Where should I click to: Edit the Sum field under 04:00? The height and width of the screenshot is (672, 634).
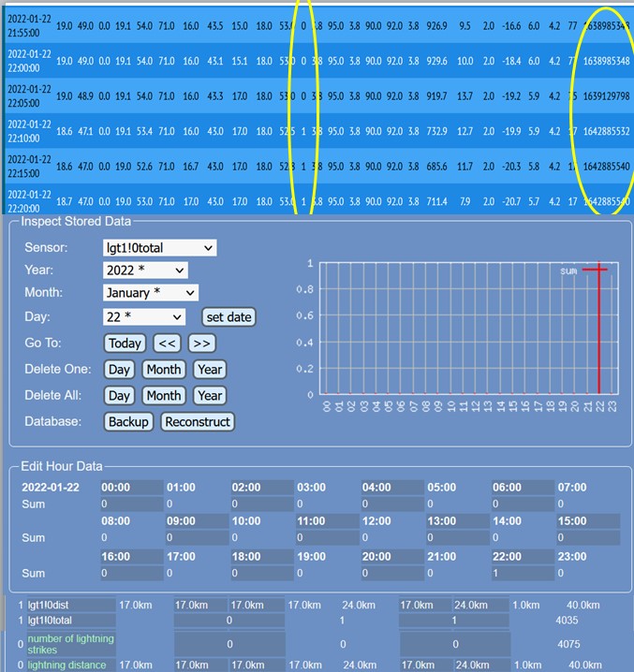[x=392, y=504]
